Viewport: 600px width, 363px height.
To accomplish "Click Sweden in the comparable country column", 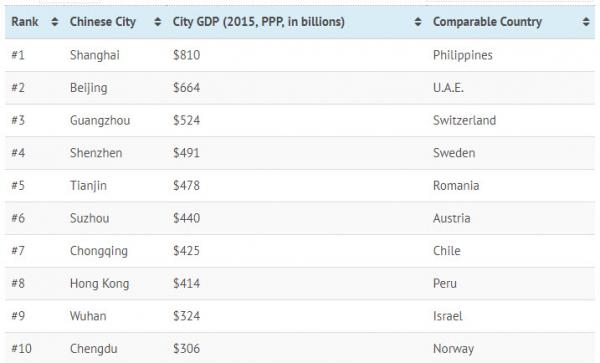I will [454, 153].
